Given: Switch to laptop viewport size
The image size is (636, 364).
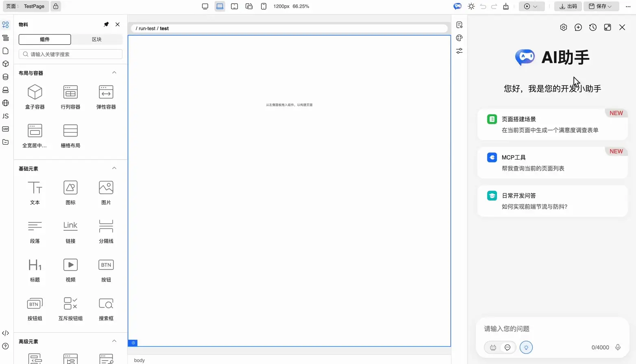Looking at the screenshot, I should coord(220,6).
